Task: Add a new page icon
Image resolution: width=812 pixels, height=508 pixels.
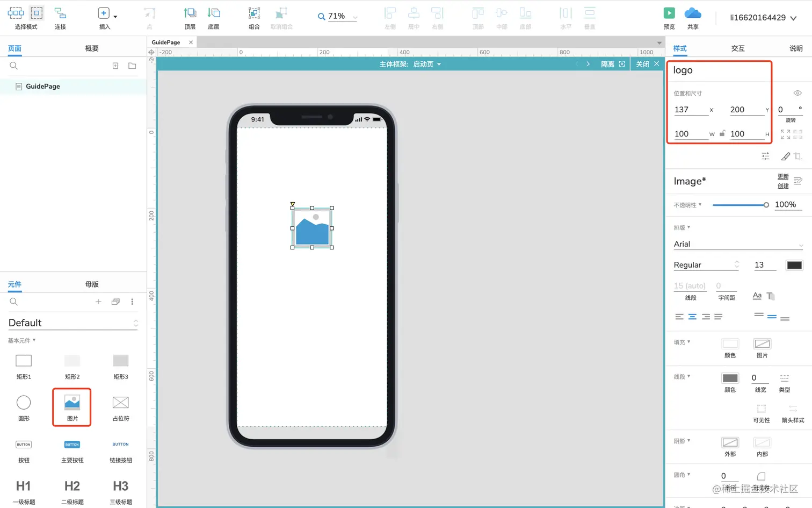Action: (x=115, y=66)
